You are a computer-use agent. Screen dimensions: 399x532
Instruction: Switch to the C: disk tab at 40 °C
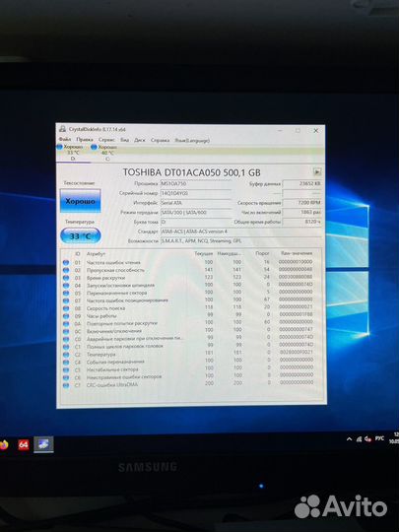(x=107, y=153)
